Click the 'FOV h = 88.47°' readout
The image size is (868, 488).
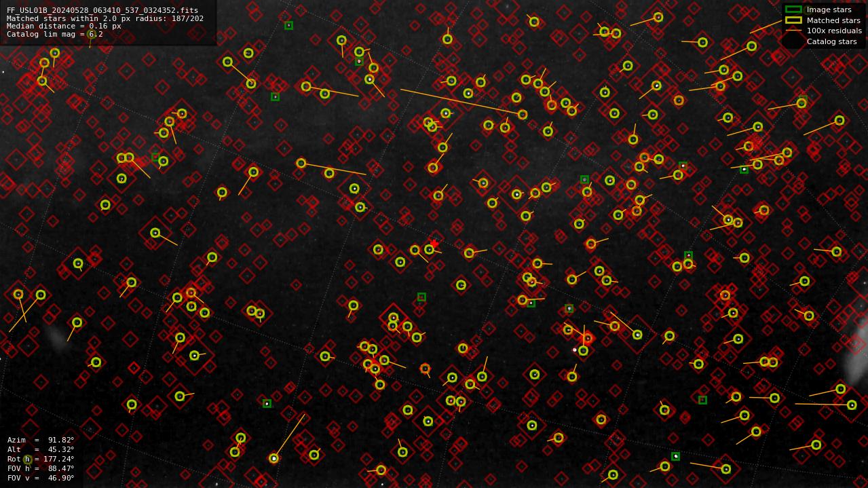tap(41, 468)
